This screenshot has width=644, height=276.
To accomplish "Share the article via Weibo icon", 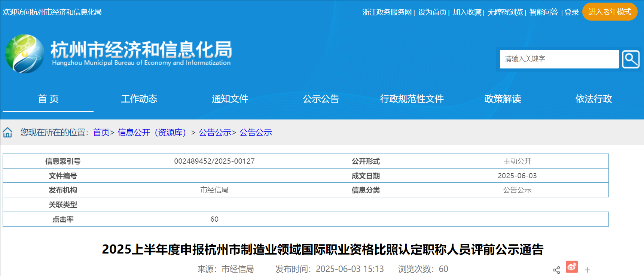I will [x=571, y=267].
